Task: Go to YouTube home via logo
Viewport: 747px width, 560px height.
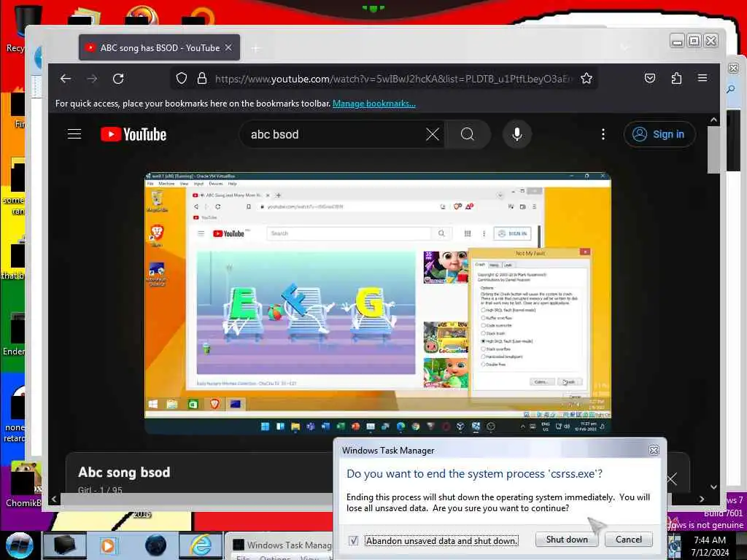Action: pos(133,134)
